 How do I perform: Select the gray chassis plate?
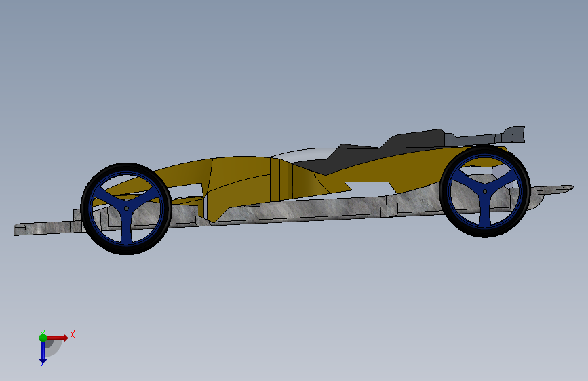click(x=300, y=212)
